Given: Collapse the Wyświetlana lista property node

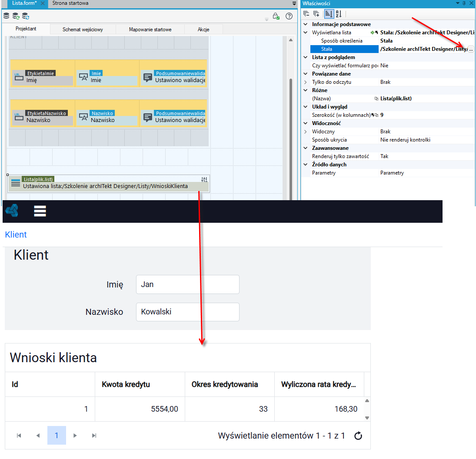Looking at the screenshot, I should [x=306, y=33].
